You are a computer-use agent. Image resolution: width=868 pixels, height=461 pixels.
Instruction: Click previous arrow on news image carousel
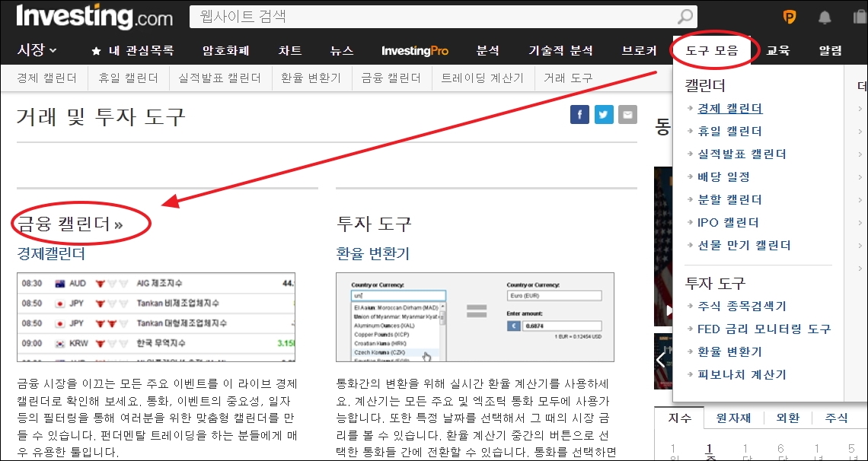click(x=661, y=360)
